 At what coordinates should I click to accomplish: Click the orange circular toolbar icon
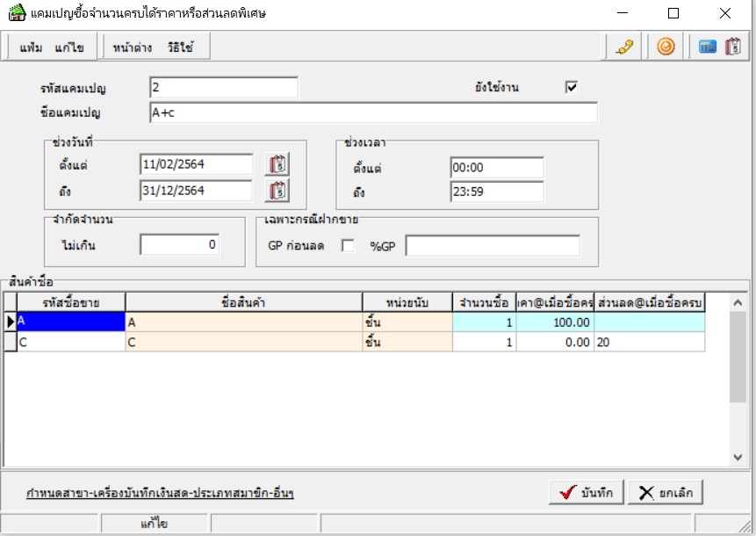(x=666, y=47)
